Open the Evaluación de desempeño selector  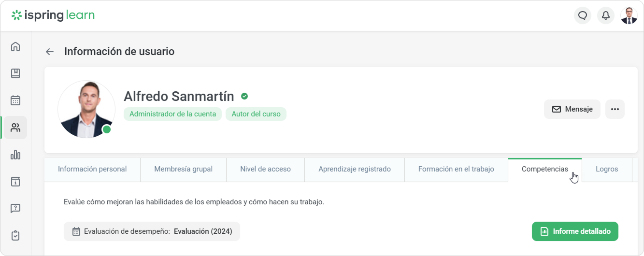tap(152, 231)
